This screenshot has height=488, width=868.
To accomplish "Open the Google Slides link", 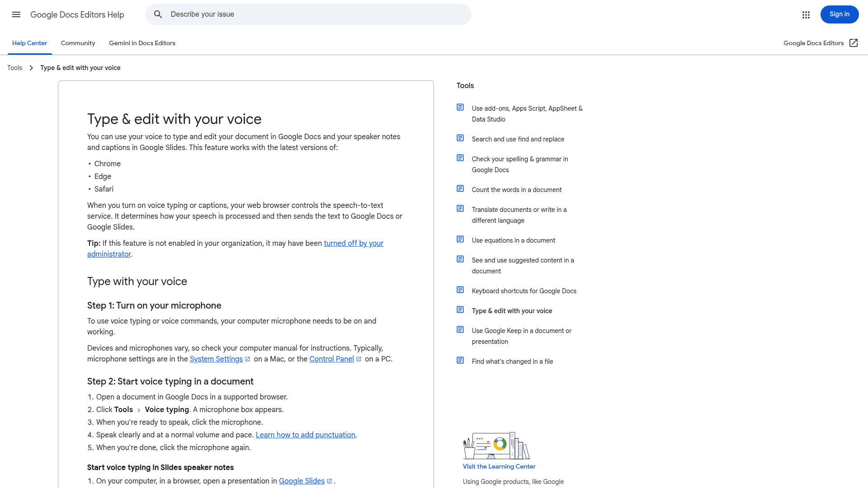I will pos(302,481).
